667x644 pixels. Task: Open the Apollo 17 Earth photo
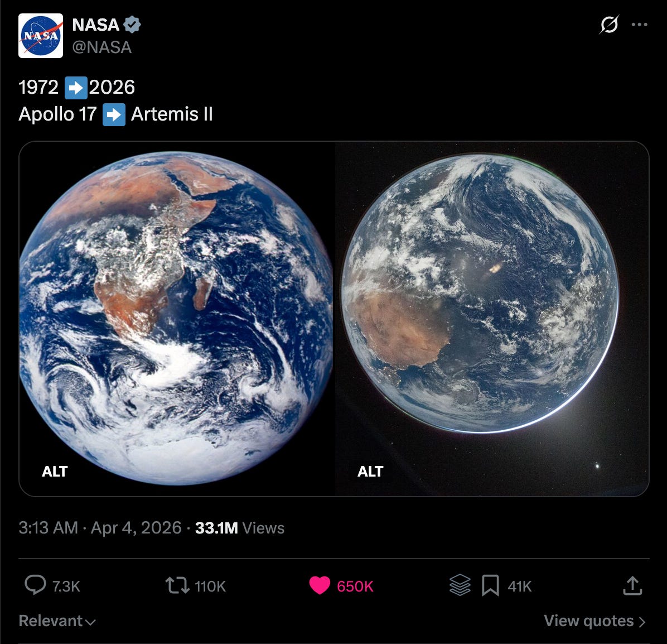tap(177, 319)
